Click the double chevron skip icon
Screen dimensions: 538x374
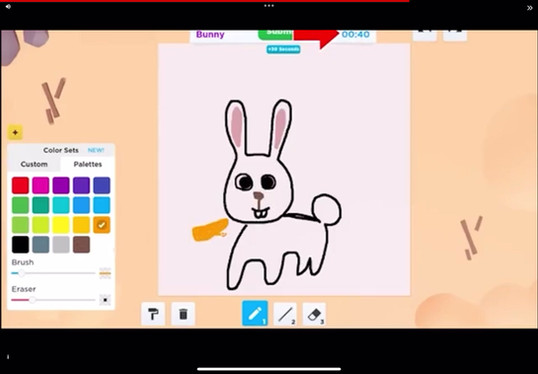click(x=529, y=8)
